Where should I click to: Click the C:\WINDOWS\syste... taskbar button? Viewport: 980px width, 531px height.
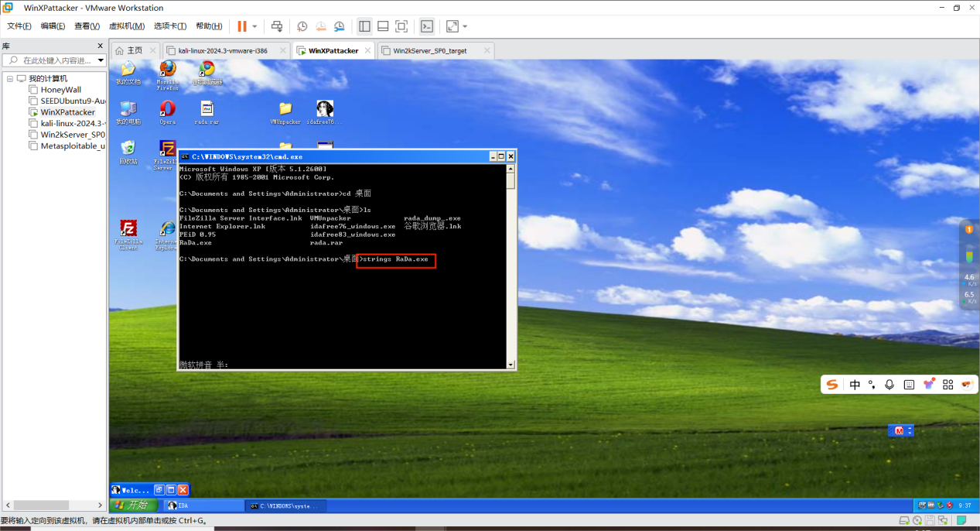coord(285,505)
